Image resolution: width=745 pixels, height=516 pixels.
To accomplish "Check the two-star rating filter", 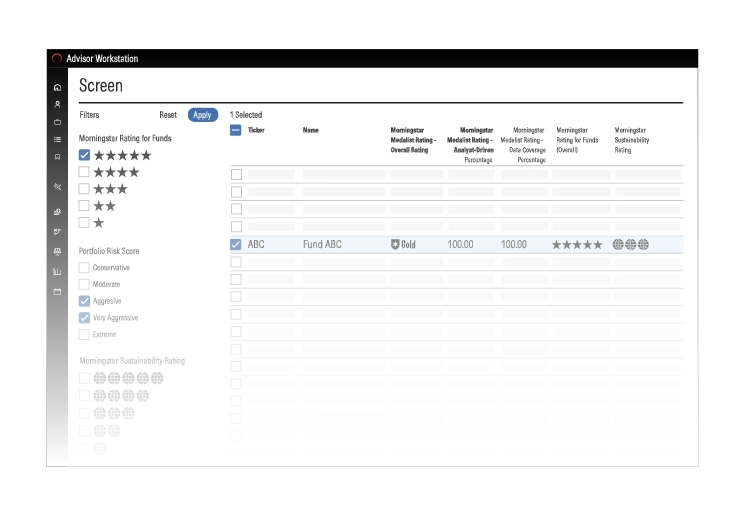I will [x=84, y=206].
